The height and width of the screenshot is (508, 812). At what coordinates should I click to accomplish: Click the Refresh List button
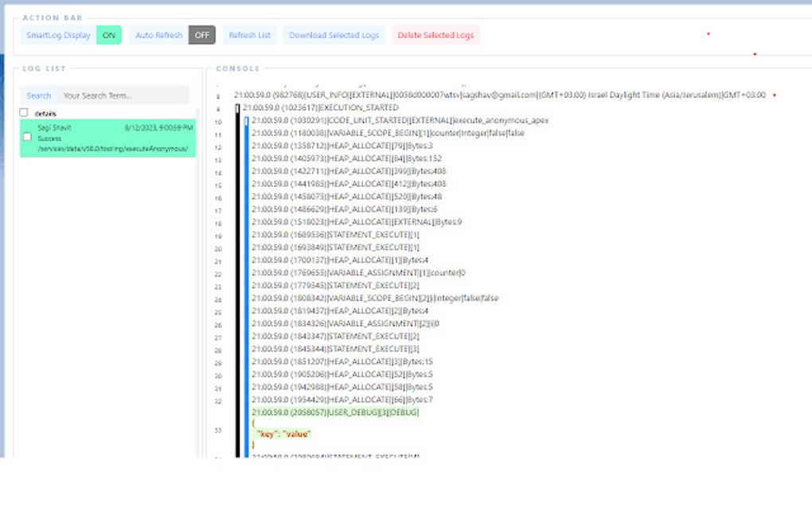pyautogui.click(x=251, y=35)
